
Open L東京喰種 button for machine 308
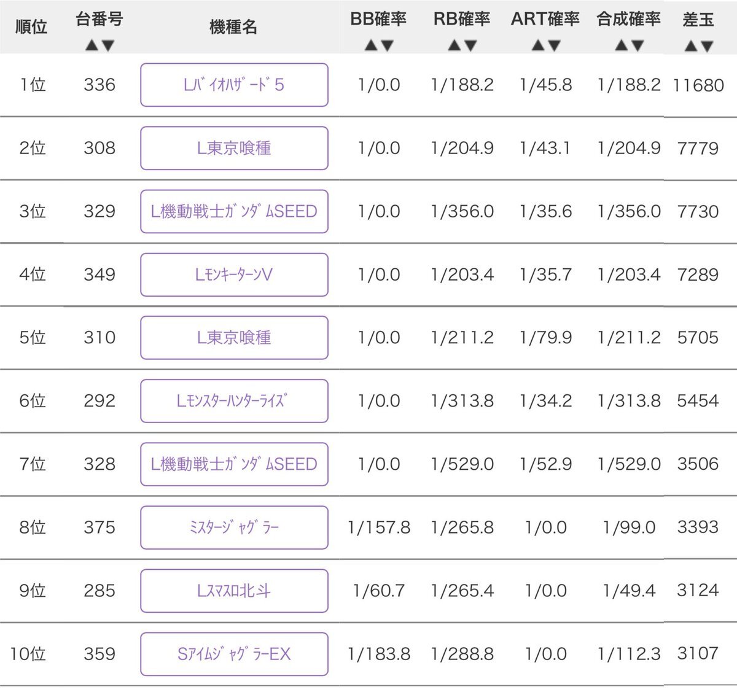pos(234,148)
